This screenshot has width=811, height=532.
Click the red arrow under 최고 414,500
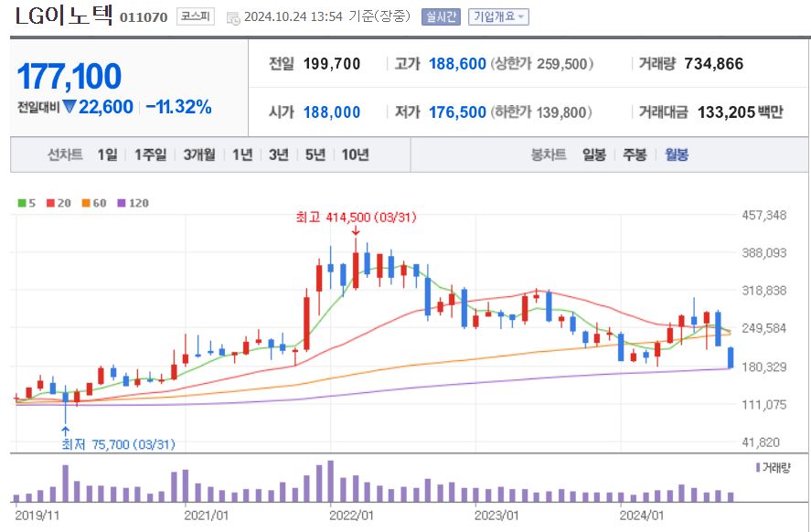(x=355, y=232)
